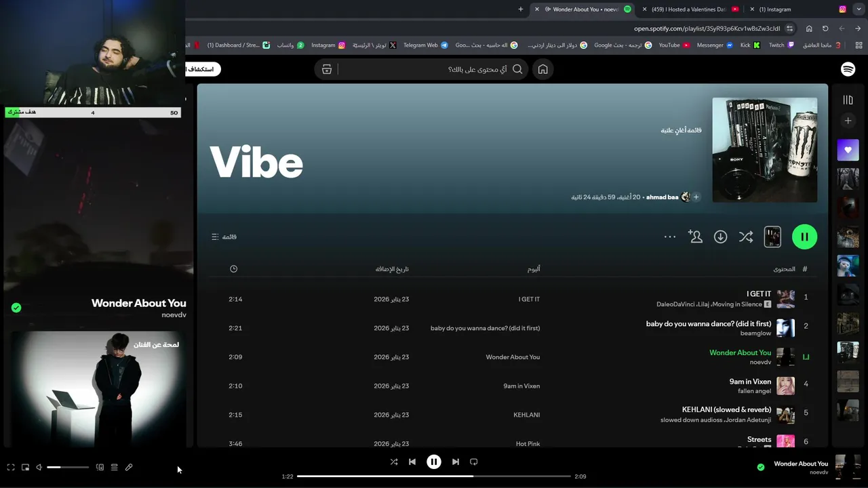Click the Vibe playlist cover image
Screen dimensions: 868x488
point(764,150)
